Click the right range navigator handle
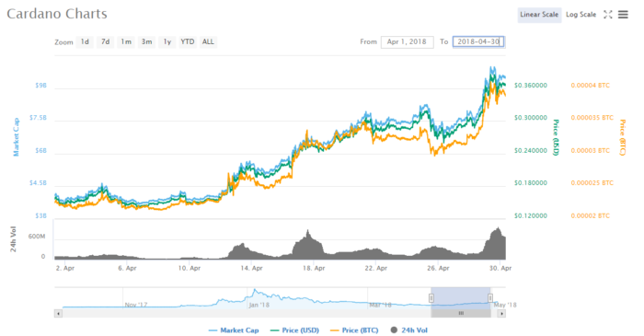This screenshot has height=336, width=644. coord(490,298)
